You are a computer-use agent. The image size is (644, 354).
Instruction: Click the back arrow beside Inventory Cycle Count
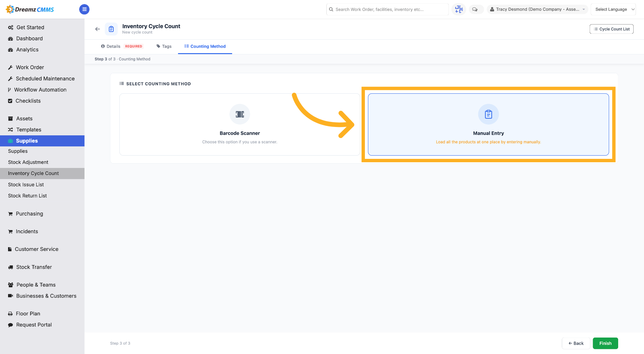(98, 29)
